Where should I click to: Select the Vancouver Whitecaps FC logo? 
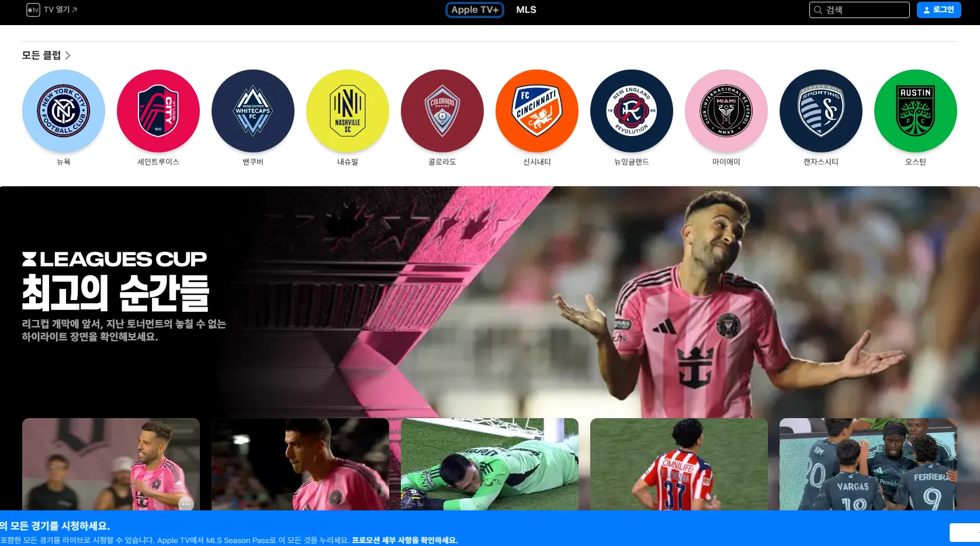253,111
